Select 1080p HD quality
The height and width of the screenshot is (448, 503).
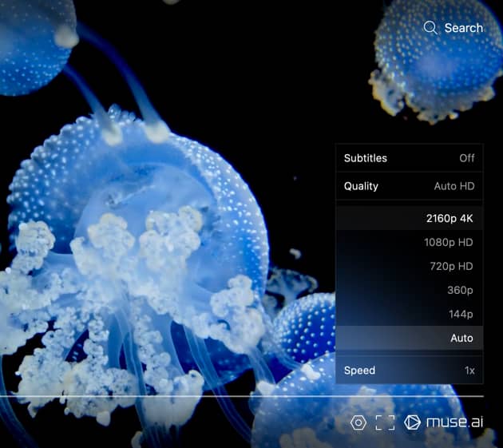pos(410,242)
